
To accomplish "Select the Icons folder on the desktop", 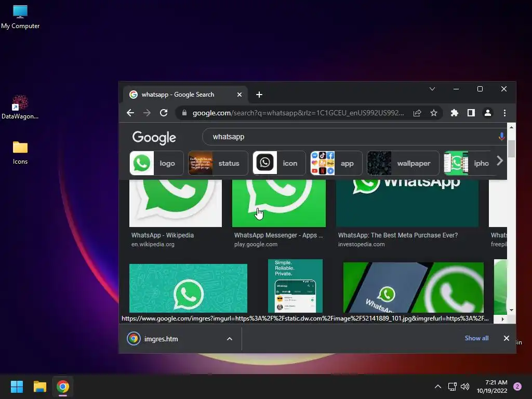I will click(20, 153).
